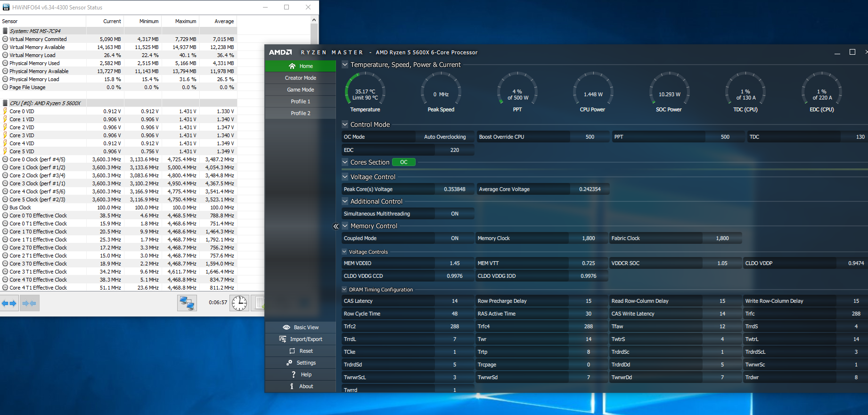Click the info icon beside About
This screenshot has height=415, width=868.
point(292,386)
